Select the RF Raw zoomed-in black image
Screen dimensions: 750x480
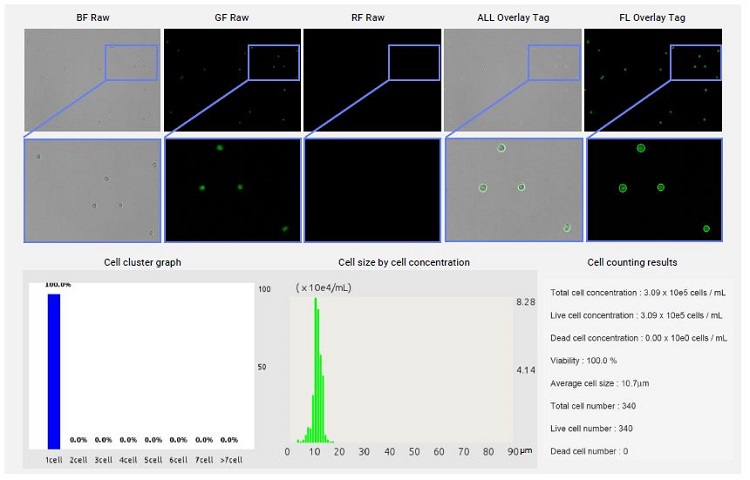[372, 190]
